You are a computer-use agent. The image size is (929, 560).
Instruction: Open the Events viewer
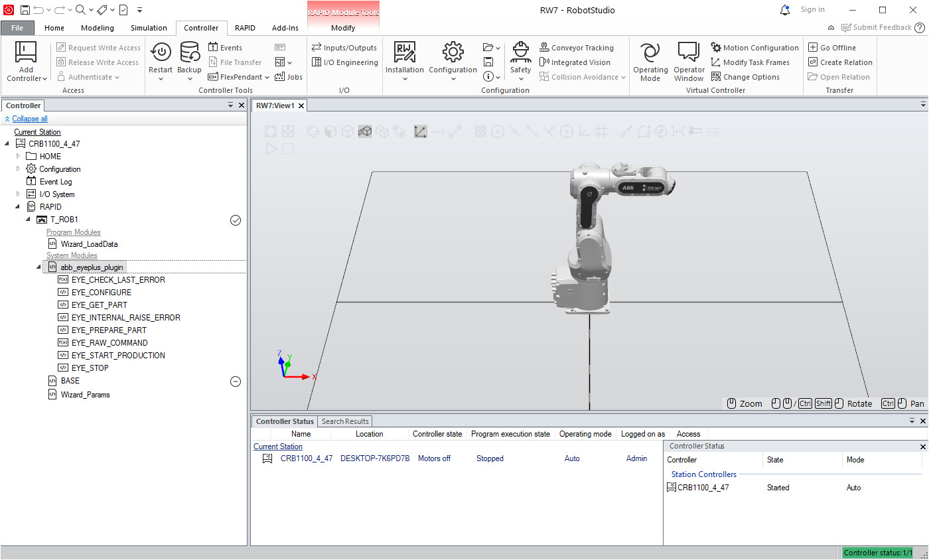coord(226,48)
